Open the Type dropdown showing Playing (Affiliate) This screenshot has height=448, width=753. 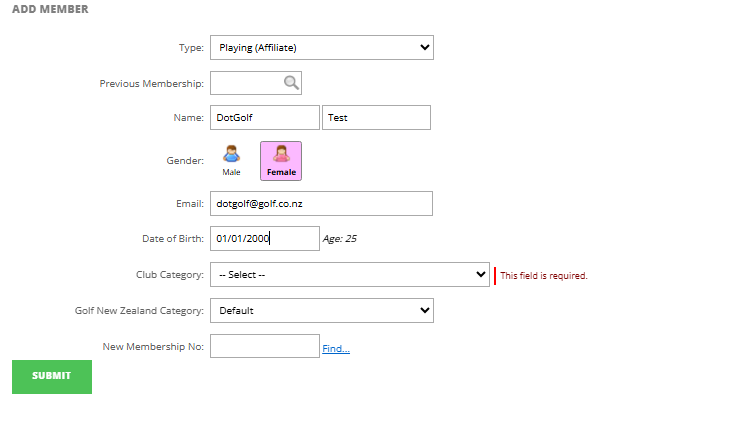[x=321, y=47]
